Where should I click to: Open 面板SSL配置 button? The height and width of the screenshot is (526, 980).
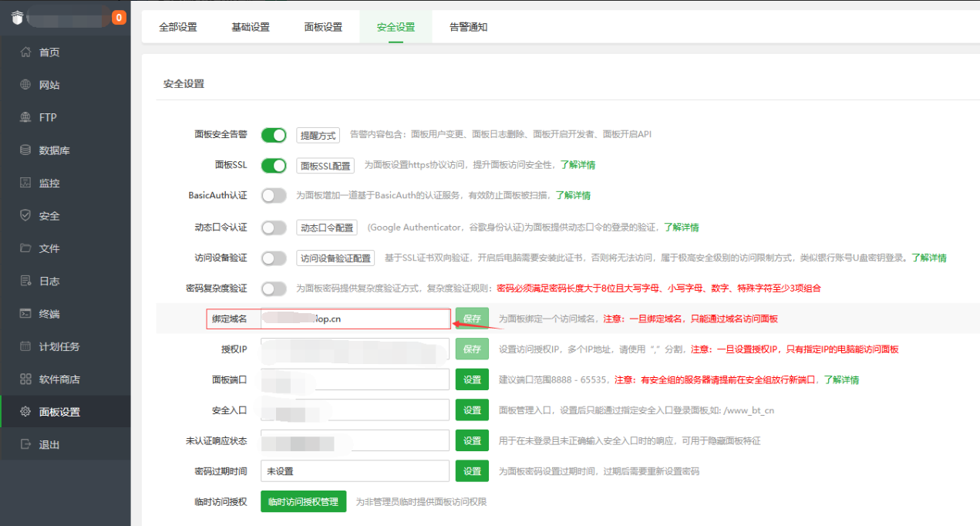tap(325, 165)
